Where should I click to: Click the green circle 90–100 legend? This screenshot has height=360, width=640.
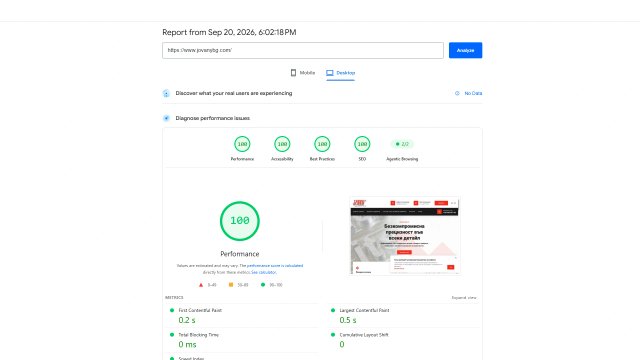click(x=271, y=285)
